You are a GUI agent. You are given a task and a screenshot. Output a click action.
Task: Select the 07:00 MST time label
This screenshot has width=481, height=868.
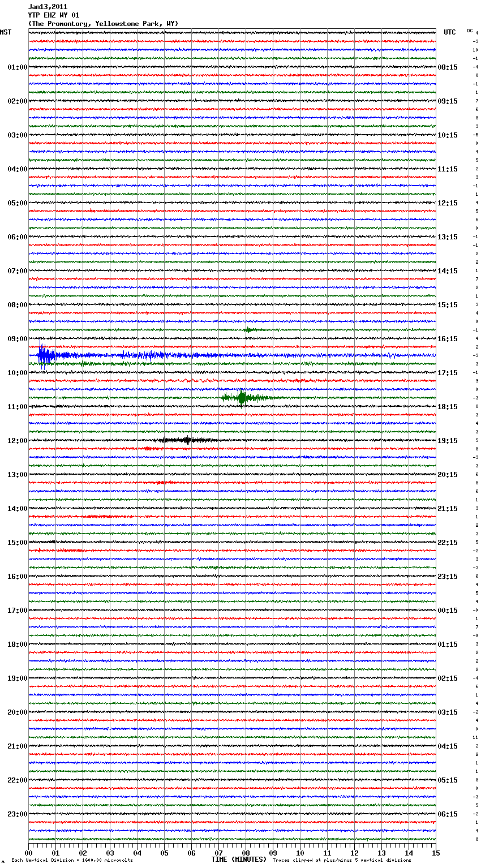17,271
